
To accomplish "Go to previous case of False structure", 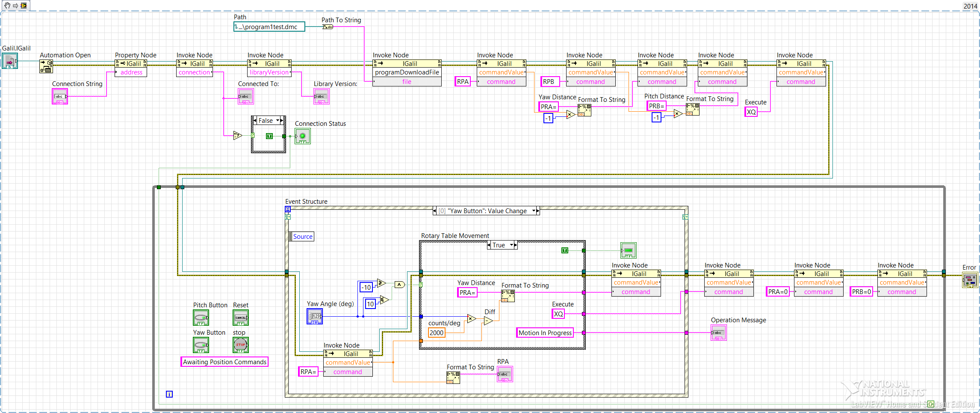I will [x=255, y=121].
